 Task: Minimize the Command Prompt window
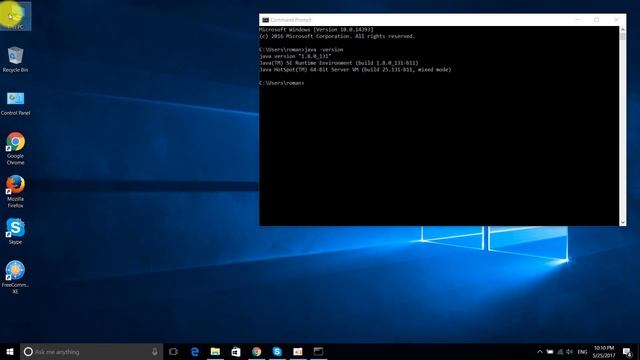pyautogui.click(x=578, y=20)
